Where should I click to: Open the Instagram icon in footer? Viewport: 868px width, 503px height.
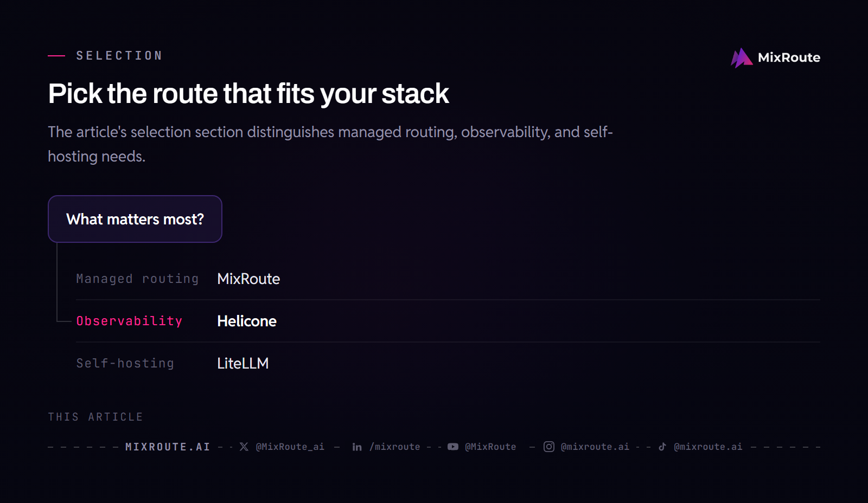(549, 447)
